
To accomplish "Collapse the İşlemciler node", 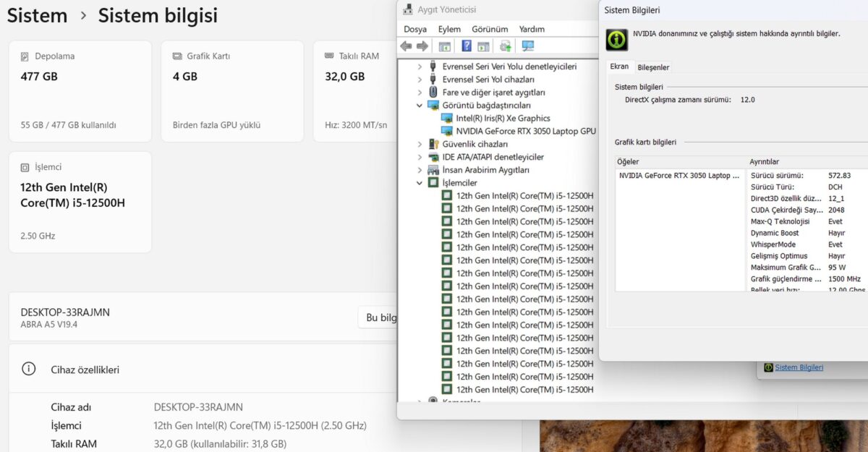I will pyautogui.click(x=420, y=183).
